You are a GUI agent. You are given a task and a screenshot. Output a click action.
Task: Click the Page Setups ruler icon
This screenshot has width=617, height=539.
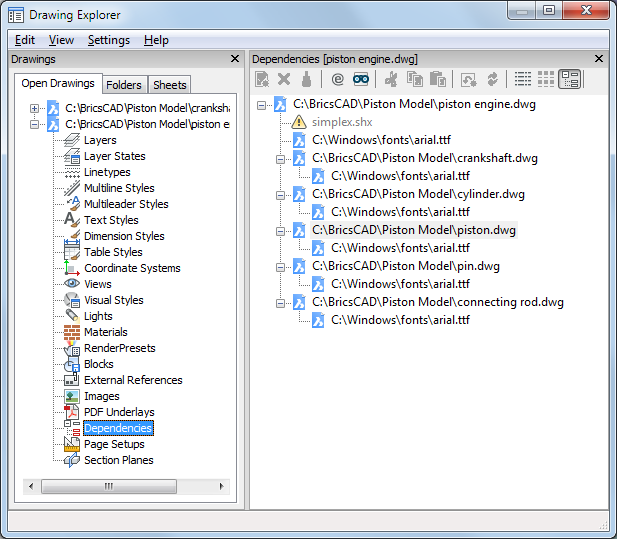point(72,444)
